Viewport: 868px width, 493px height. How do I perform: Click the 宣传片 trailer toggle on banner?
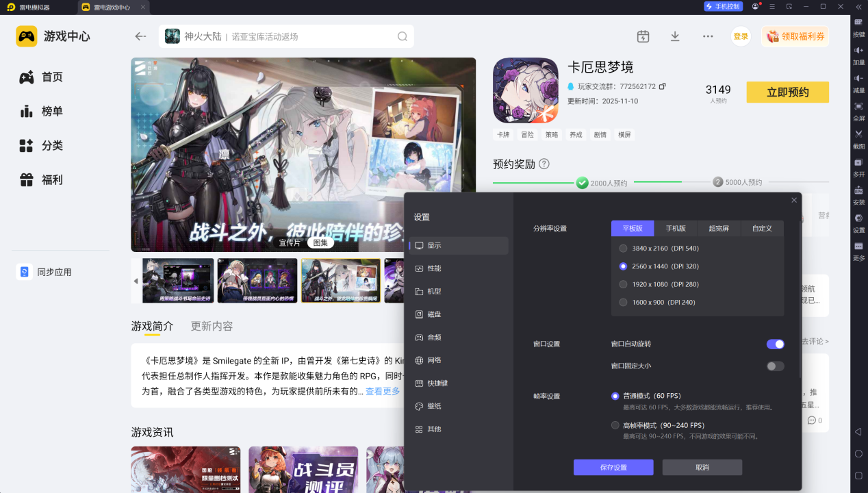click(x=290, y=242)
